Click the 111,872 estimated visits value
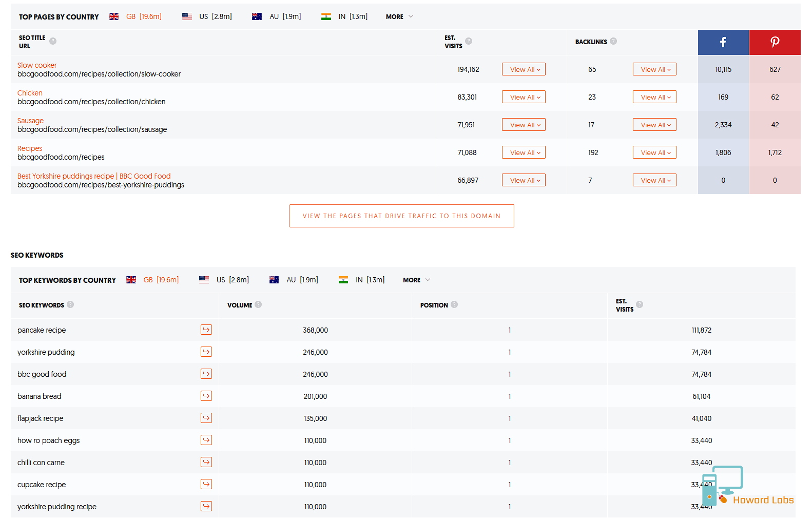Viewport: 812px width, 519px height. click(702, 330)
